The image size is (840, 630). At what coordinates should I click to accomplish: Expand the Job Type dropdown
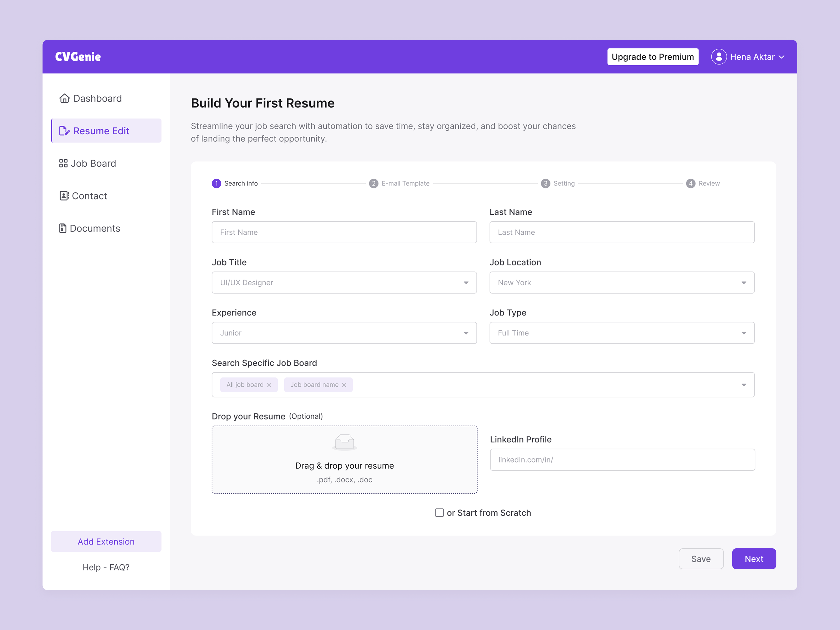pos(622,333)
